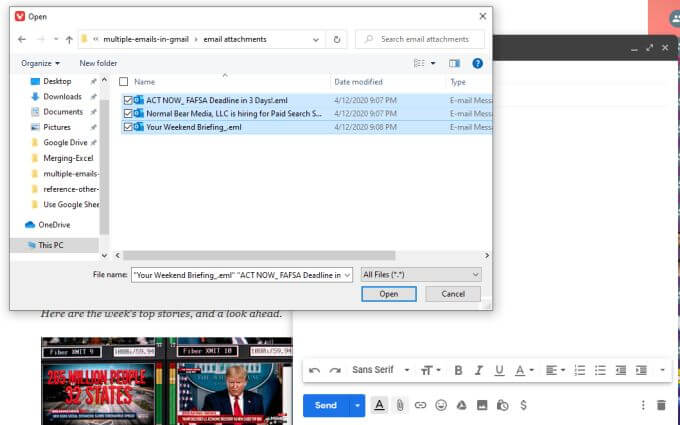This screenshot has height=425, width=680.
Task: Uncheck the ACT NOW_ FAFSA Deadline file
Action: tap(127, 100)
